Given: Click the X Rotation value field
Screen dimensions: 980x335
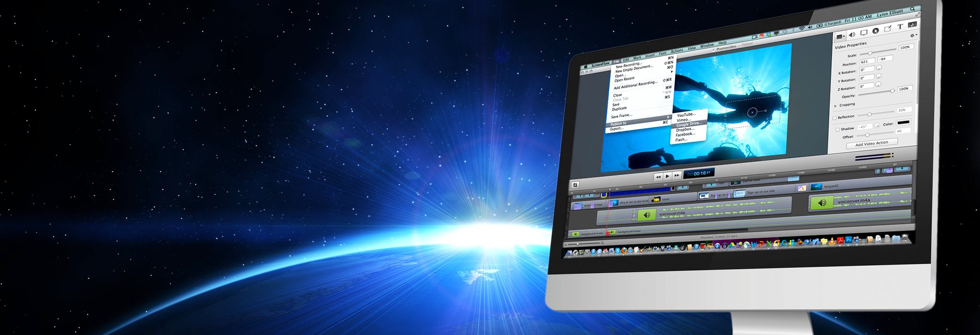Looking at the screenshot, I should (x=866, y=70).
